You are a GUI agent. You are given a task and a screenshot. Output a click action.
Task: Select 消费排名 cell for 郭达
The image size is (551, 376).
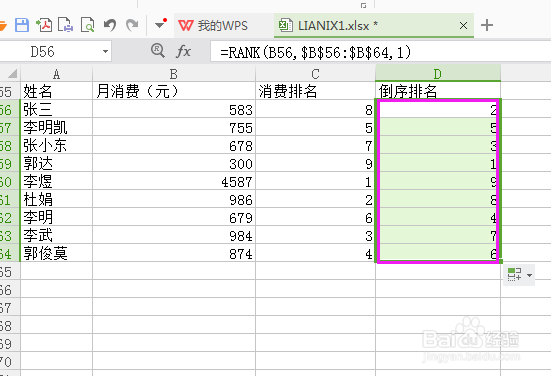coord(315,163)
